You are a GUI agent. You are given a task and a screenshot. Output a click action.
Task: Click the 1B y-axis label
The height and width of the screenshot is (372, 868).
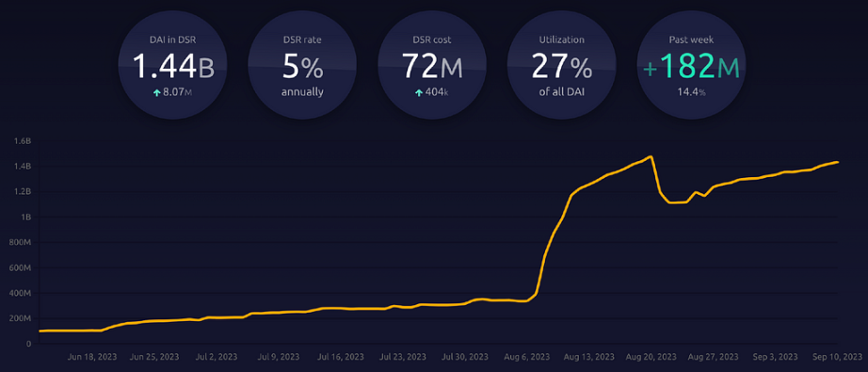point(26,217)
